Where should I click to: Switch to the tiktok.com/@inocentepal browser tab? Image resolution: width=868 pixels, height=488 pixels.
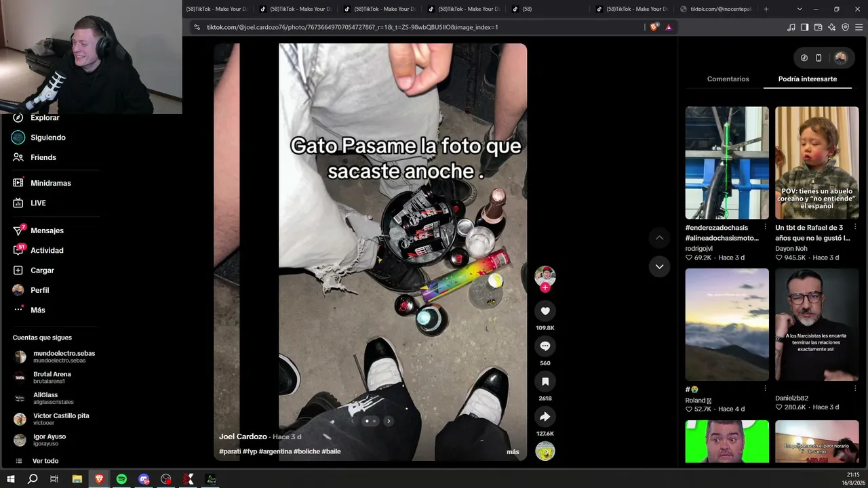pos(716,9)
